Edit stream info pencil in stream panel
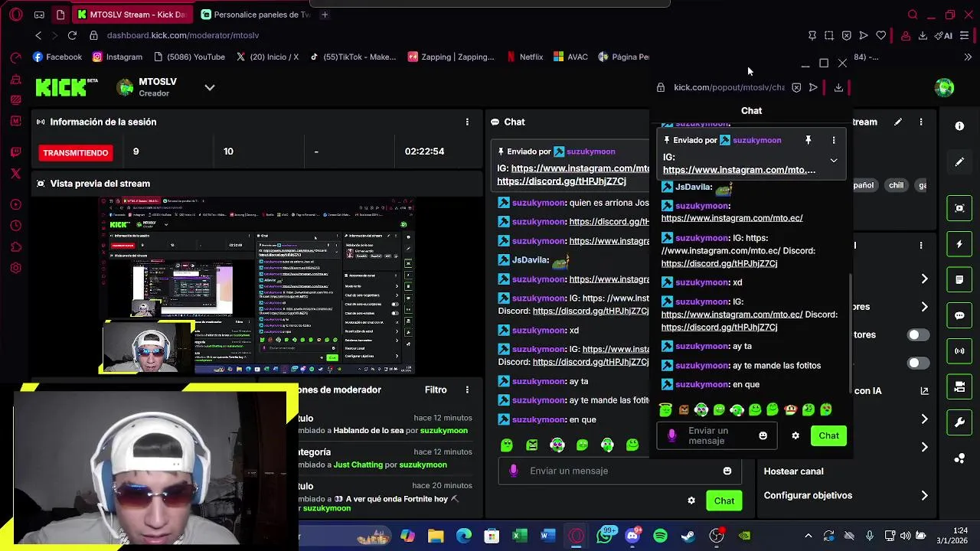 898,122
